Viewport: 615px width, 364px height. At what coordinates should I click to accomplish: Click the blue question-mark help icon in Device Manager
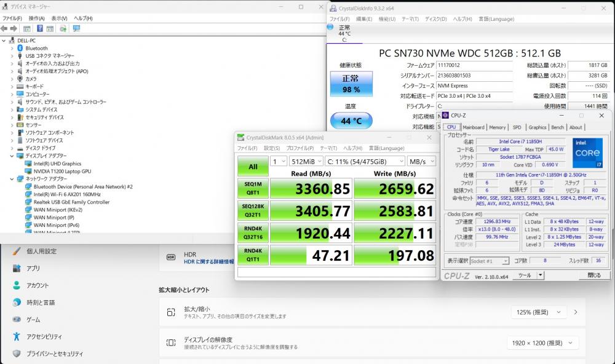point(40,29)
